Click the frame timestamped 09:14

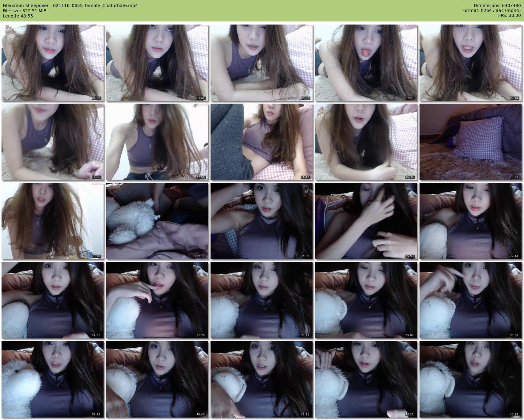[470, 63]
